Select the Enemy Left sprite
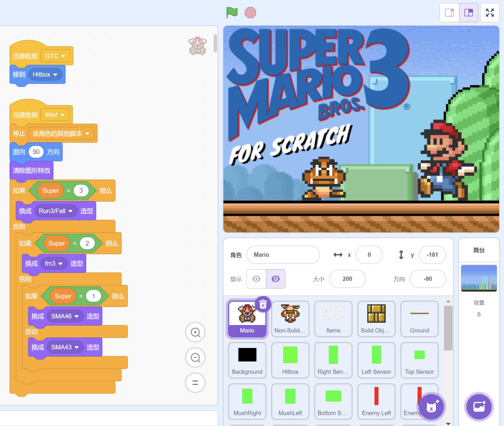The image size is (504, 426). click(x=376, y=401)
